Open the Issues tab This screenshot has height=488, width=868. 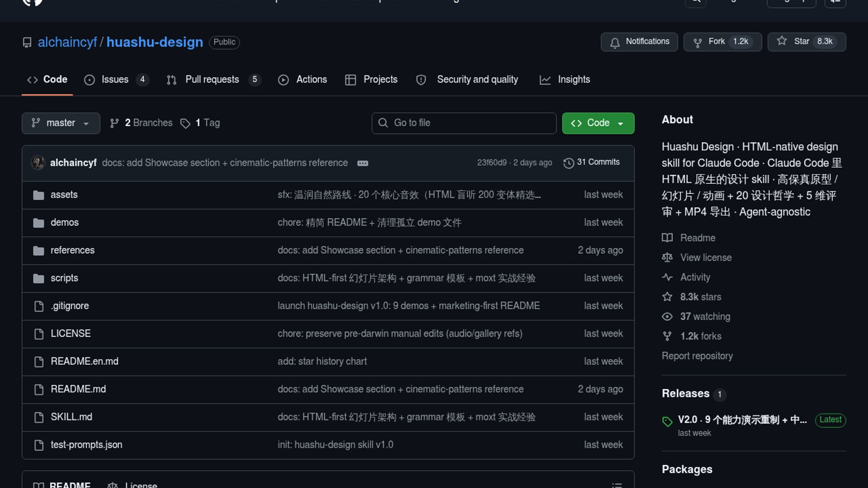[x=115, y=80]
